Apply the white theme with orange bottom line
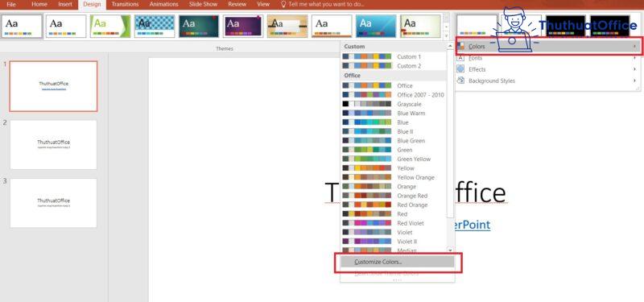Viewport: 644px width, 302px height. tap(332, 27)
